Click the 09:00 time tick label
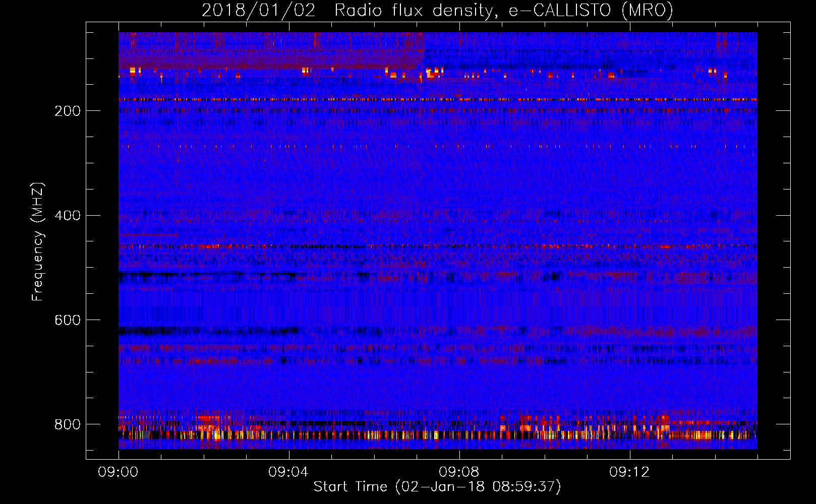 (x=118, y=472)
